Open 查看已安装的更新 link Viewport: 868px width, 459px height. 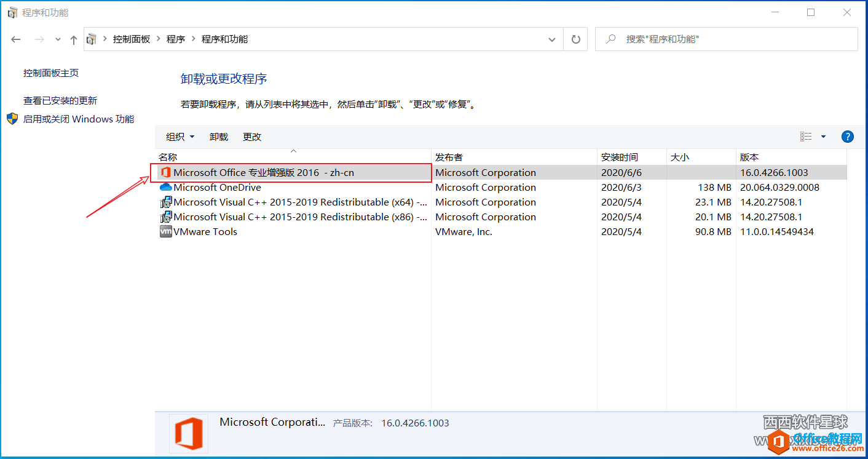pyautogui.click(x=60, y=100)
